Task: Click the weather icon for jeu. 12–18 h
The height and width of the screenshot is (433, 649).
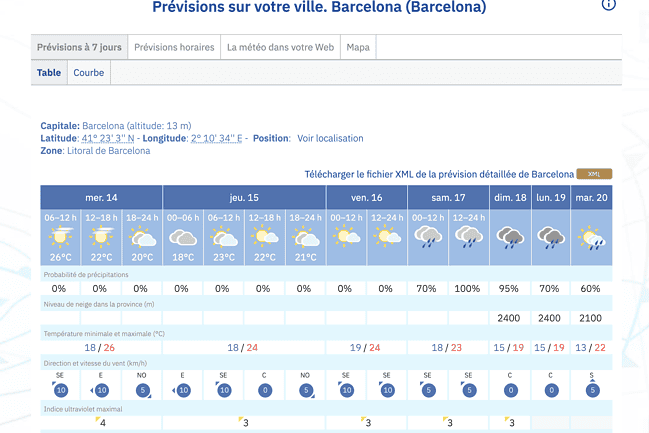Action: click(x=264, y=237)
